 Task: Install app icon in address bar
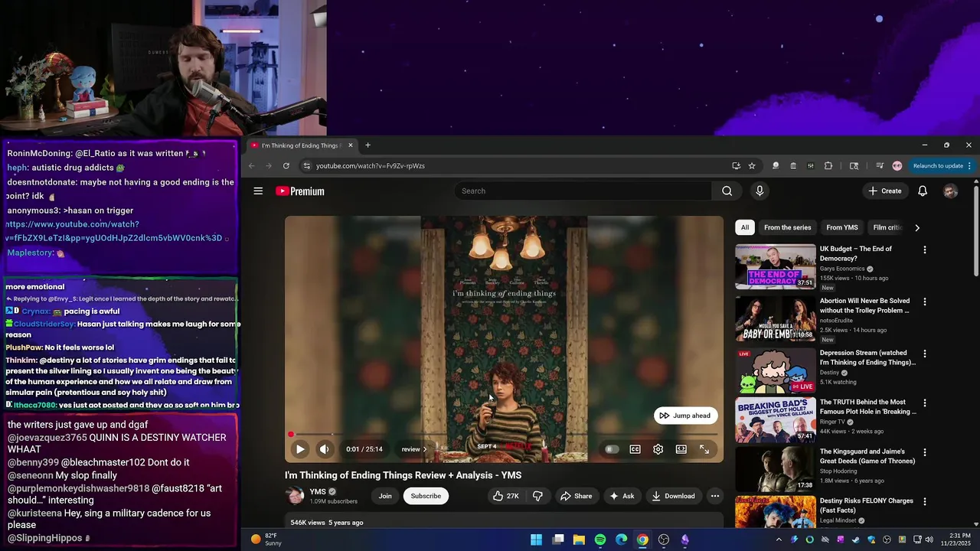(736, 165)
